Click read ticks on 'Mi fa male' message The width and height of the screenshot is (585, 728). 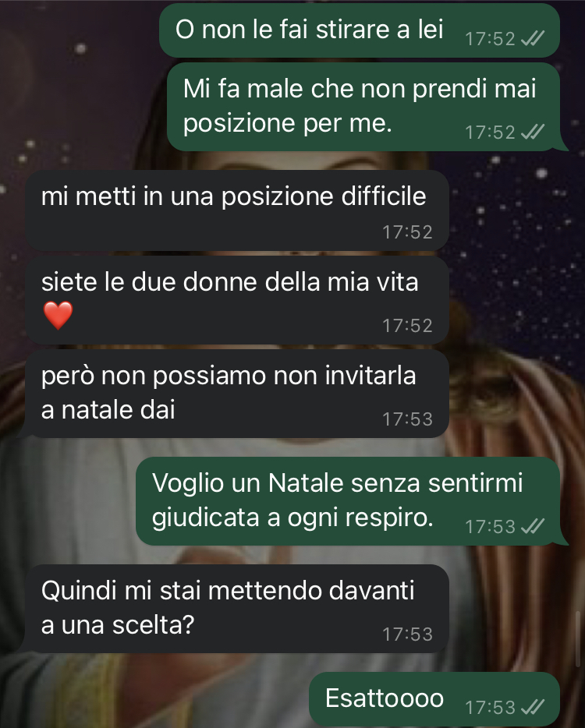pyautogui.click(x=533, y=133)
